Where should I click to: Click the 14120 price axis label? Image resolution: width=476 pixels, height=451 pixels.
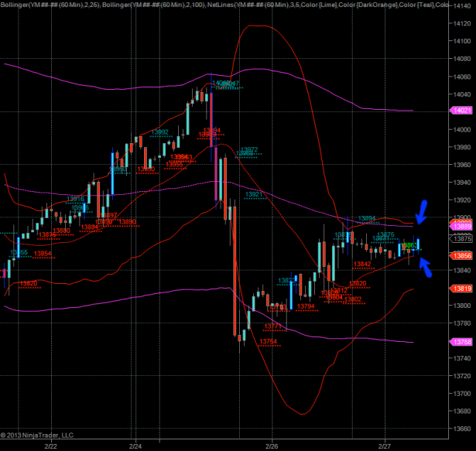[461, 23]
